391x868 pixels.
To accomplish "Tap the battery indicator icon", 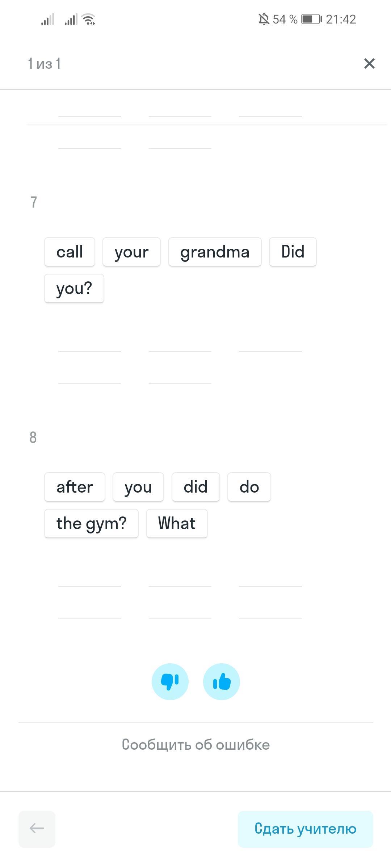I will 311,19.
